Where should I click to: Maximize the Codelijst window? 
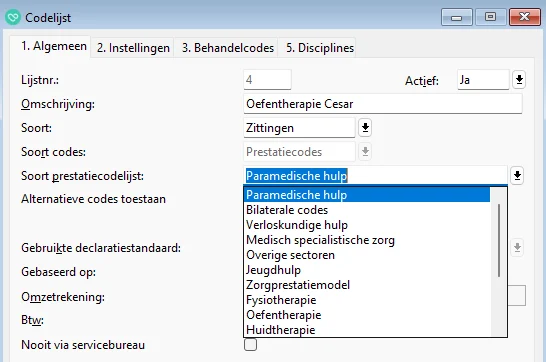pyautogui.click(x=490, y=17)
